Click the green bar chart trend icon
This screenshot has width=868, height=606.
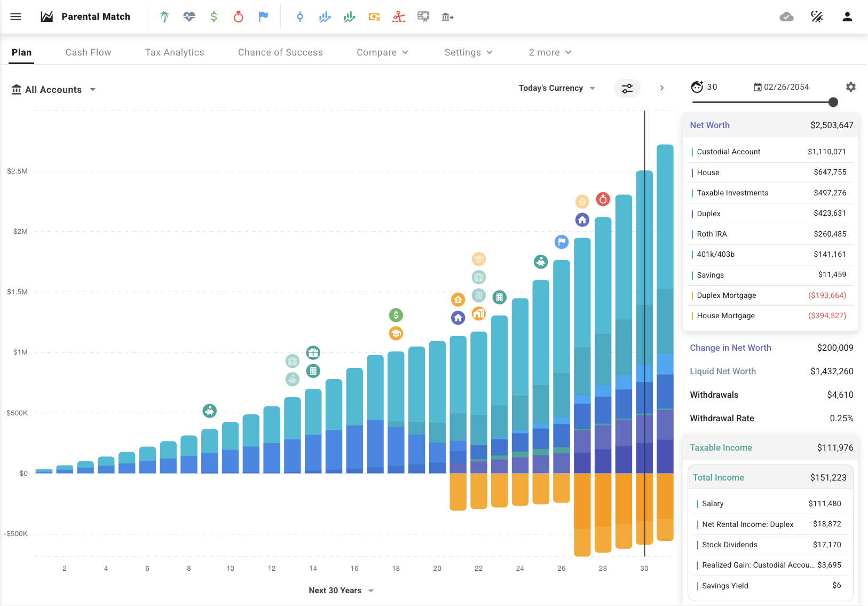350,17
